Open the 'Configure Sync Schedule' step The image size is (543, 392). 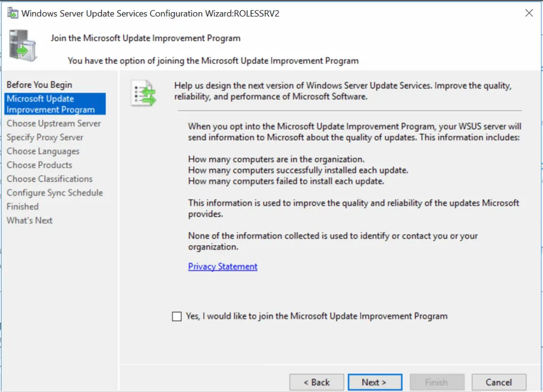coord(55,193)
